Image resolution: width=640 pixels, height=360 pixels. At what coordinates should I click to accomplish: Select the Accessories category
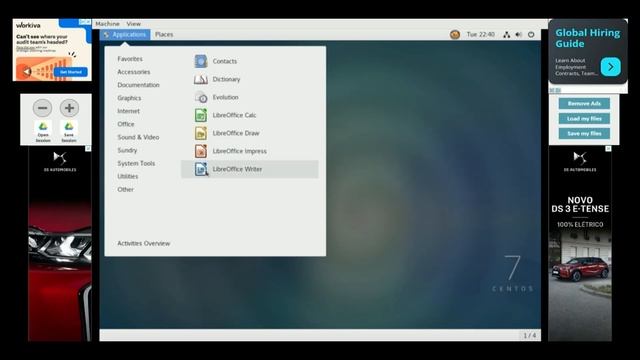tap(134, 72)
